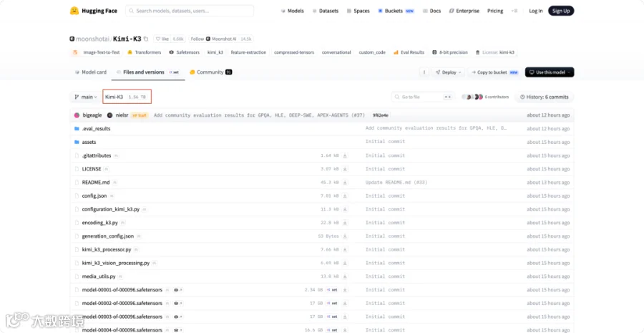Open tensor viewer icon for model-00002-of-000096.safetensors
The height and width of the screenshot is (333, 644).
pos(178,304)
